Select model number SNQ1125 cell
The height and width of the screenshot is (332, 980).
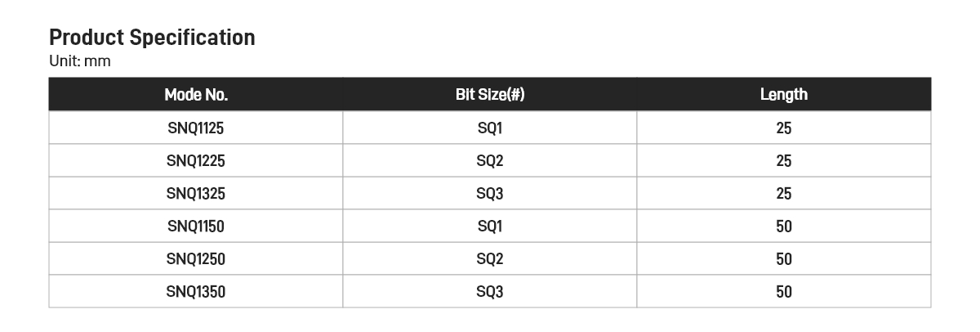pos(196,128)
